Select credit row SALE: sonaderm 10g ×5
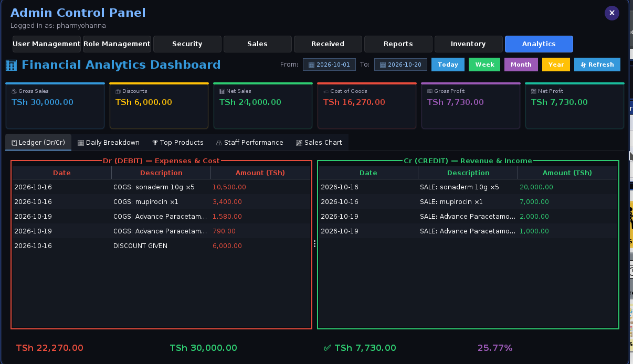Screen dimensions: 633x364 tap(468, 187)
